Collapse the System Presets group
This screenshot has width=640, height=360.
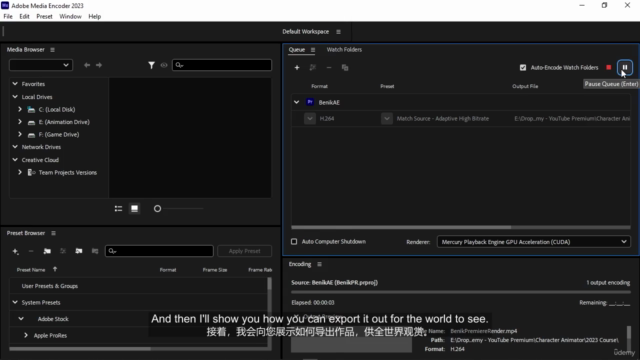point(15,302)
